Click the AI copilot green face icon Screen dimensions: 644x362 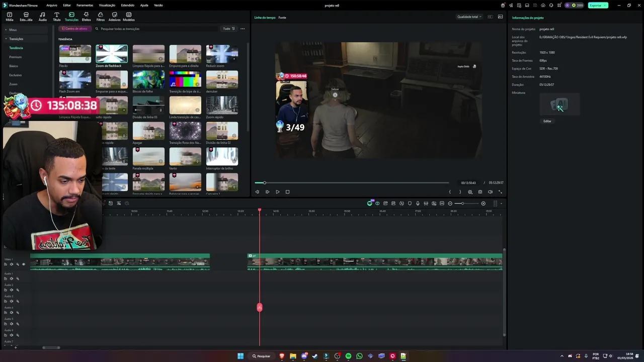[369, 203]
